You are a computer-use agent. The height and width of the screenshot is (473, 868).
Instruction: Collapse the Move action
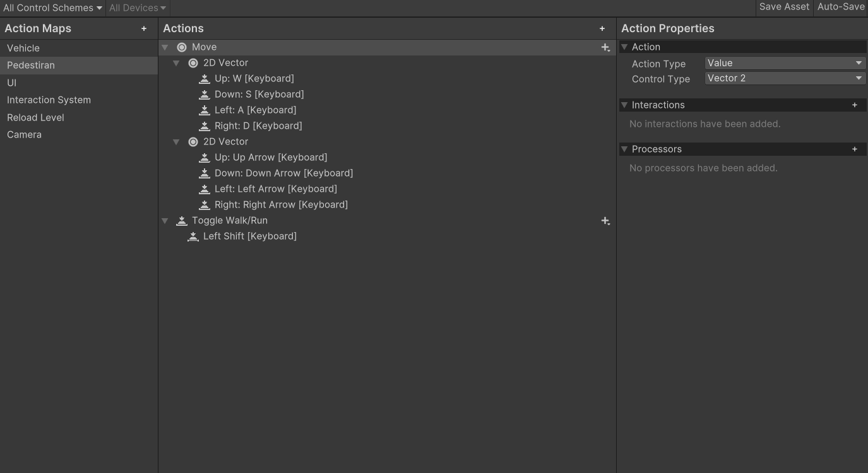point(165,47)
